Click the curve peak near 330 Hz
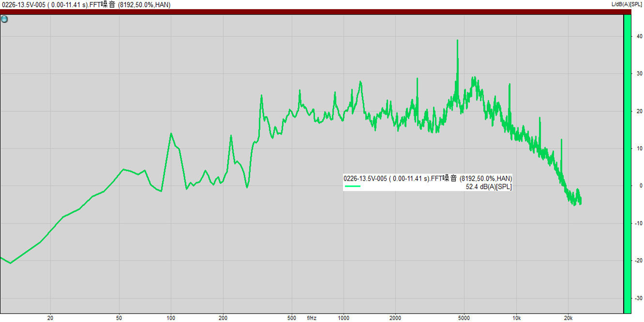The image size is (644, 322). pyautogui.click(x=261, y=96)
